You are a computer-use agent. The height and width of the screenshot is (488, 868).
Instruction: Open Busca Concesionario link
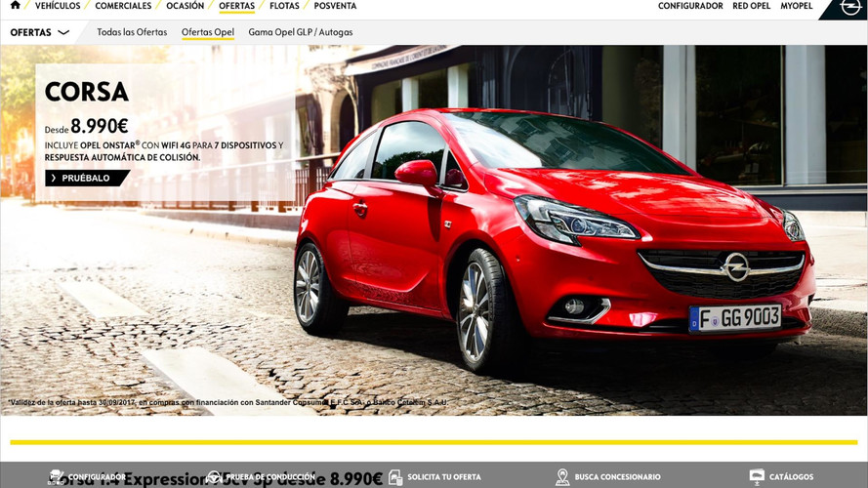pos(617,477)
